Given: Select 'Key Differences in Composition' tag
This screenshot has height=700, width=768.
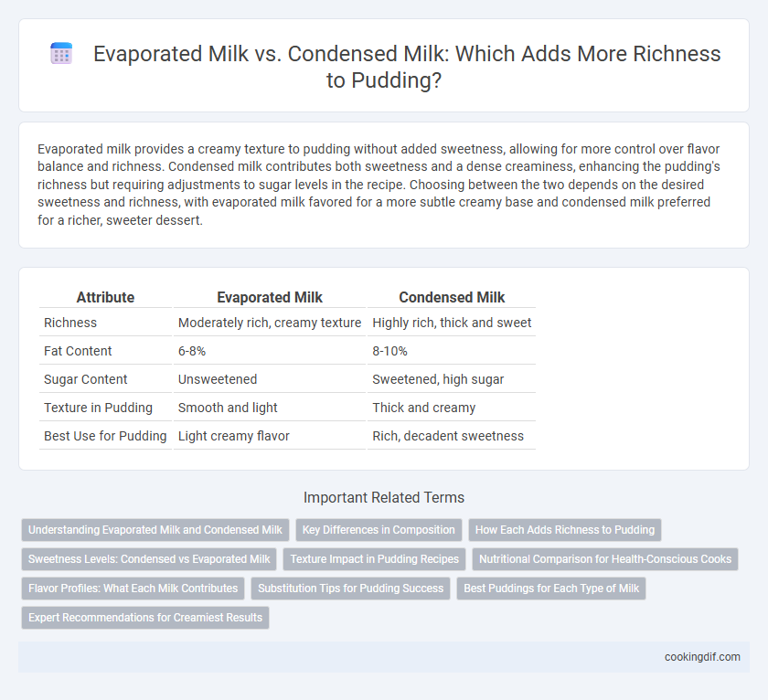Looking at the screenshot, I should pyautogui.click(x=379, y=530).
